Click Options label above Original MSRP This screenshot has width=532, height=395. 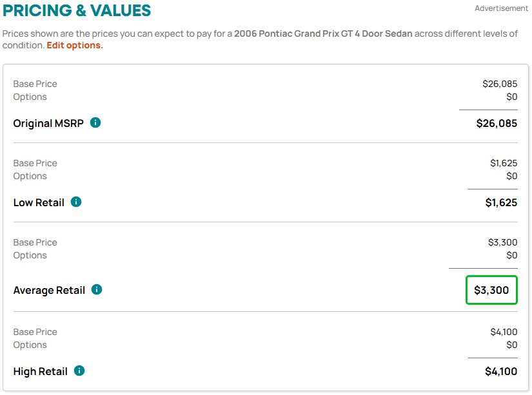pyautogui.click(x=30, y=97)
